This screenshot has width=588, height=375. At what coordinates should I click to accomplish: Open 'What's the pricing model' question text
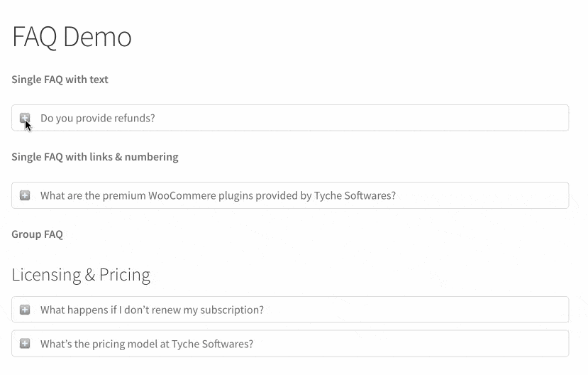click(146, 344)
